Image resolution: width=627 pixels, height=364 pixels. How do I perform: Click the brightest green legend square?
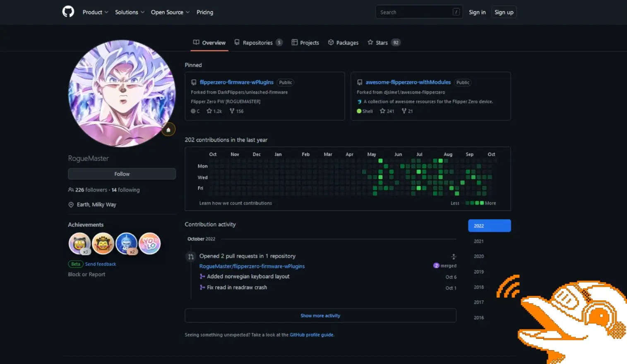pos(482,203)
